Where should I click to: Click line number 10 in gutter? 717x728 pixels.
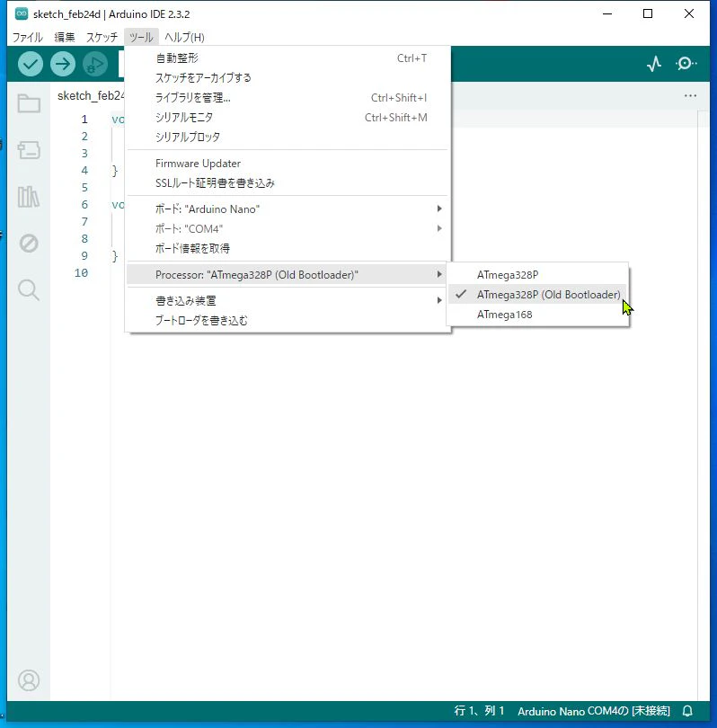(81, 272)
